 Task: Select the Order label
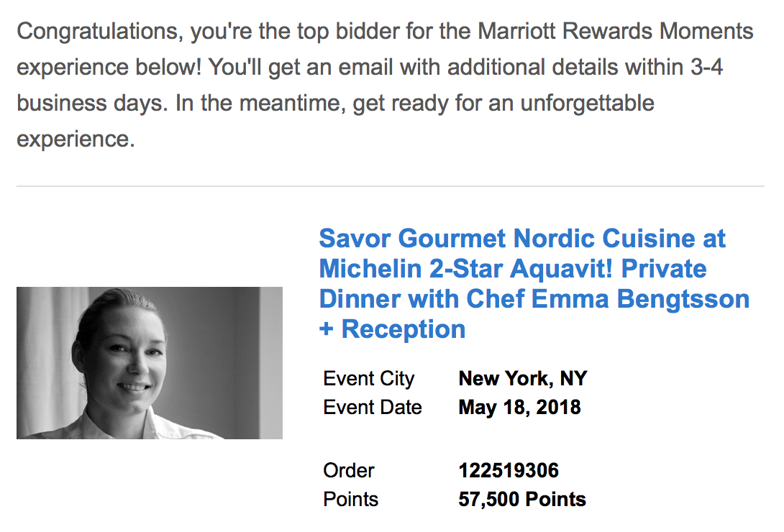pyautogui.click(x=349, y=470)
